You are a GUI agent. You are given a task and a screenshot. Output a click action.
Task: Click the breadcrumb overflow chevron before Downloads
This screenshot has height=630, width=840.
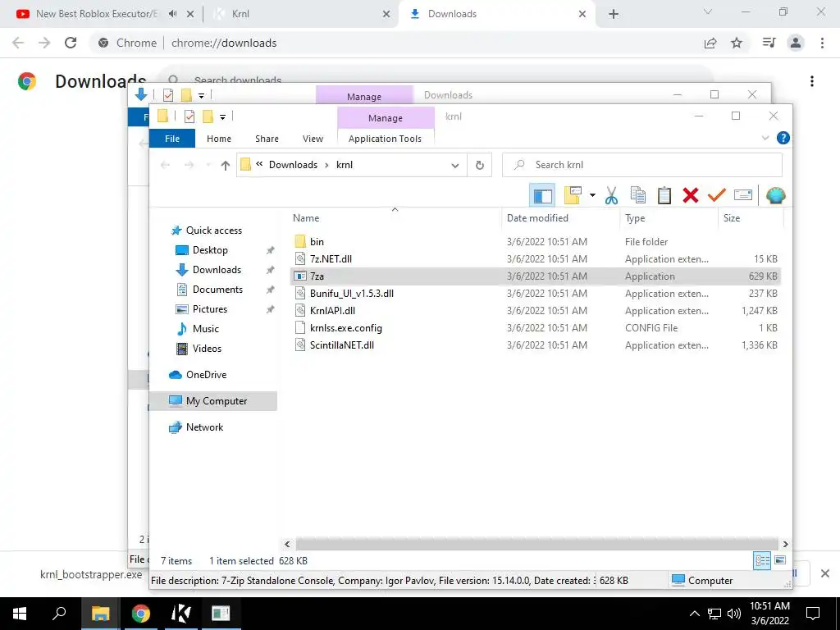(259, 164)
